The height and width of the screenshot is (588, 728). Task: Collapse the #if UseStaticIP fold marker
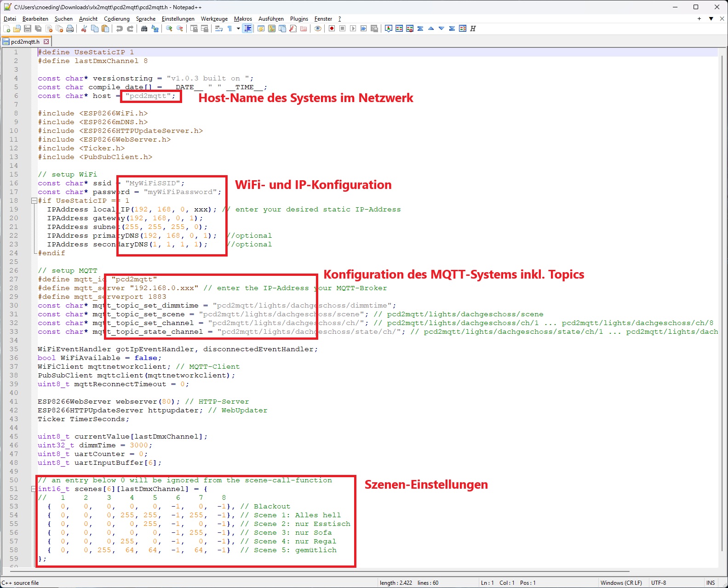coord(34,200)
